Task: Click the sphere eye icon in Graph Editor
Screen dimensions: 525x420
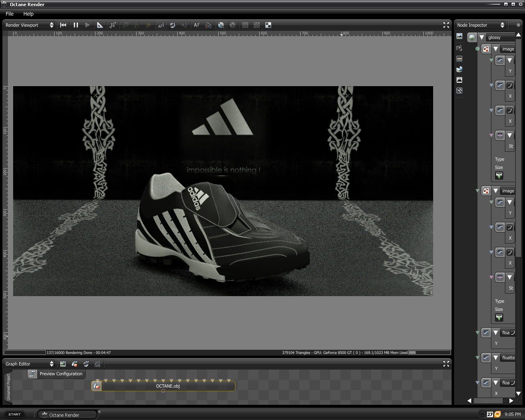Action: [x=86, y=364]
